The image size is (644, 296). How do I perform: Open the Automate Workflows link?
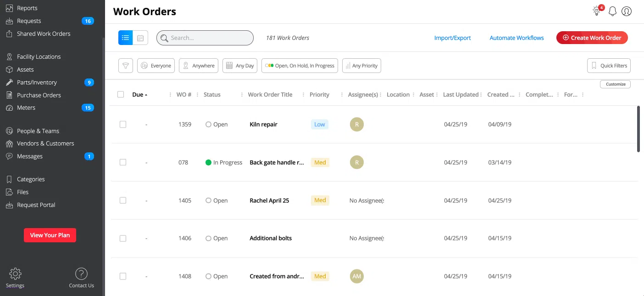tap(516, 38)
